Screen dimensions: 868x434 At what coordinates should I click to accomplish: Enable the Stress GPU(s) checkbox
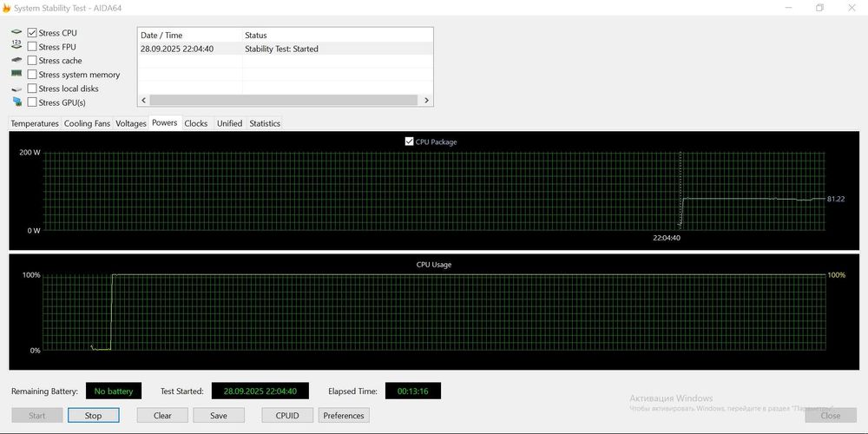click(32, 102)
